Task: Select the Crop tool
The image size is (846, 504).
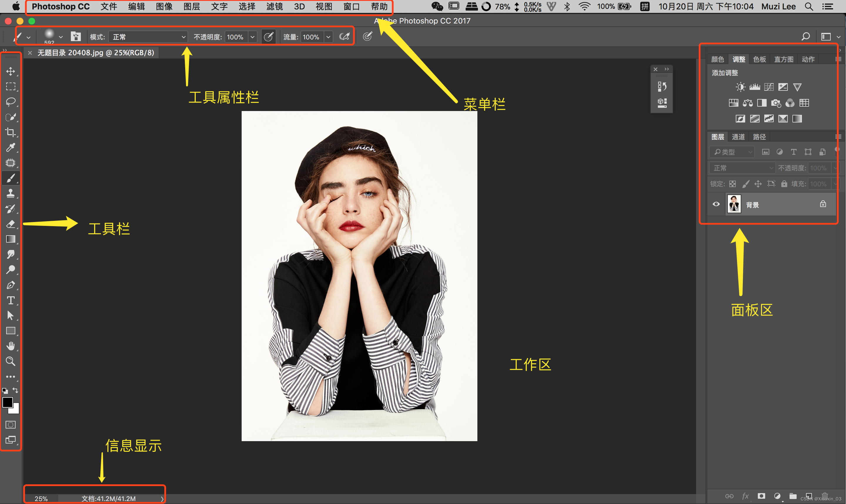Action: [x=11, y=132]
